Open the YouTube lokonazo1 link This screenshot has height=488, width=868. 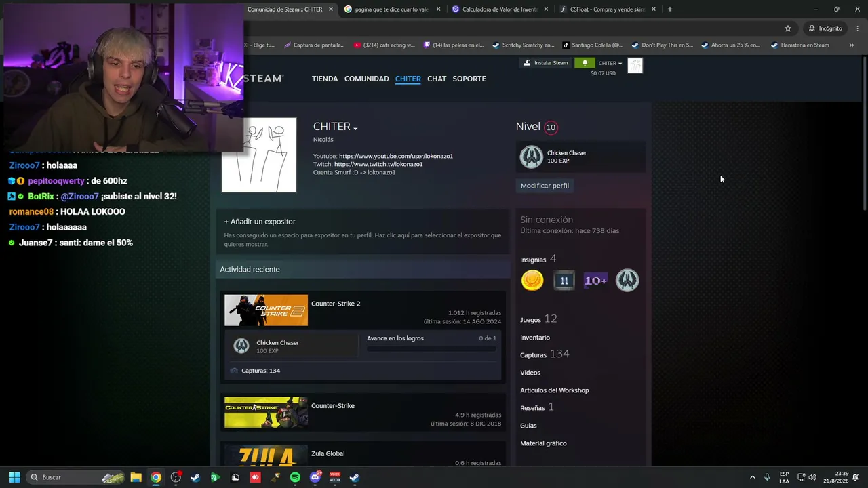tap(396, 156)
